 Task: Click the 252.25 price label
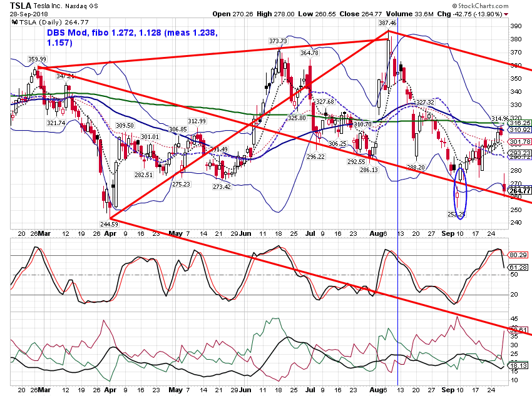[x=456, y=215]
